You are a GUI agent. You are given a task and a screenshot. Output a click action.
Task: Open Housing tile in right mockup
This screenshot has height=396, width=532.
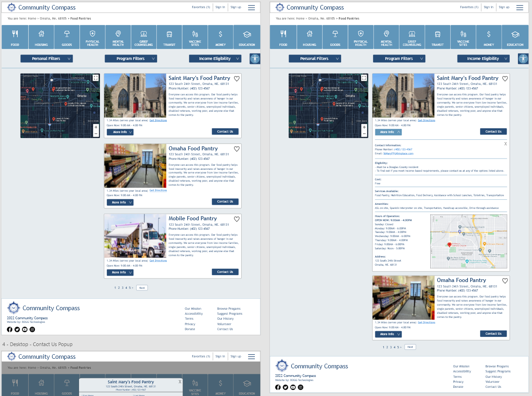pyautogui.click(x=309, y=37)
